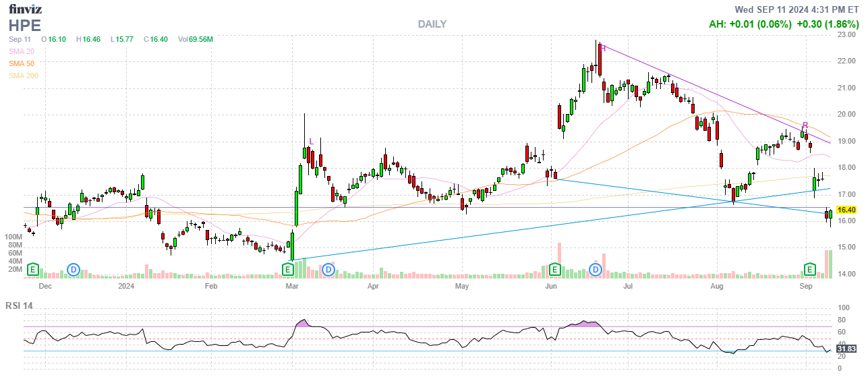Click the dividend D marker in mid-March
868x379 pixels.
[x=328, y=270]
